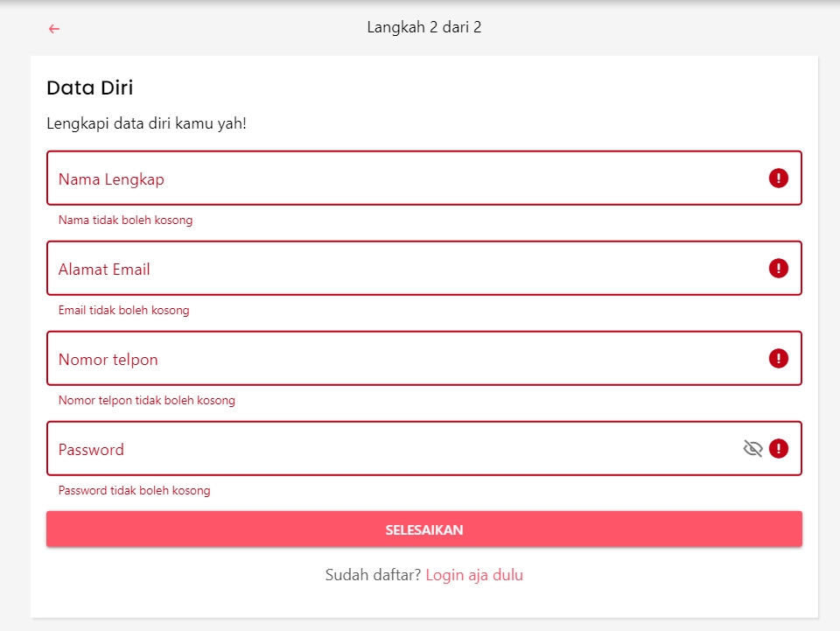Click the "Lengkapi data diri kamu yah!" subtitle
Screen dimensions: 840x631
click(x=146, y=123)
